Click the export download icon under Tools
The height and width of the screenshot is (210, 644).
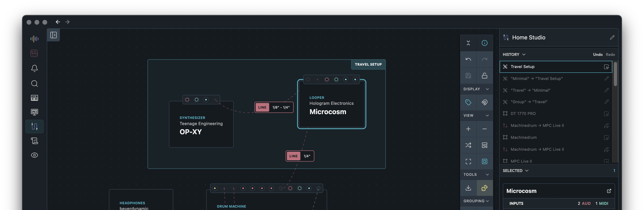tap(468, 188)
